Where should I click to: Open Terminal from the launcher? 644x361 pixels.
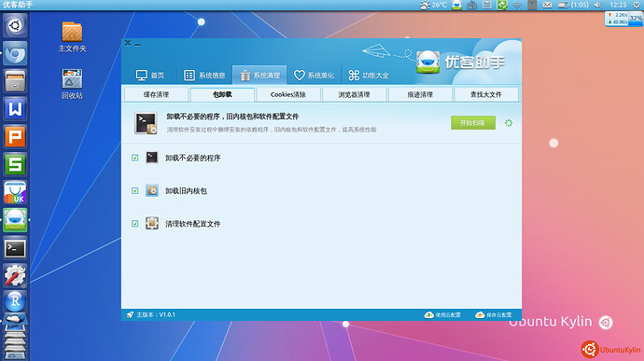click(15, 248)
